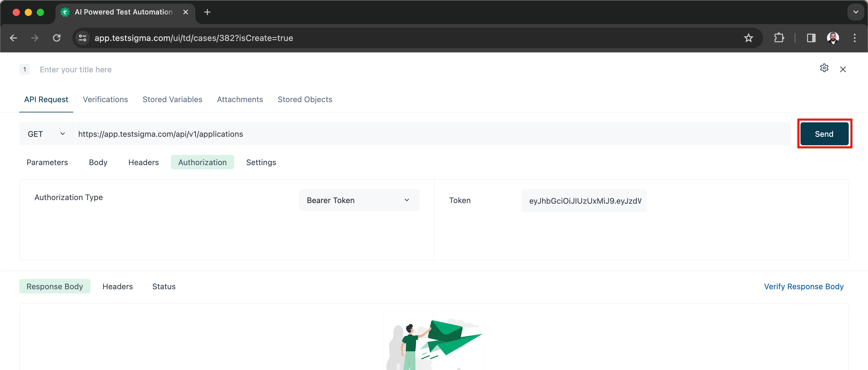Switch to the Verifications tab
The width and height of the screenshot is (868, 370).
(105, 99)
